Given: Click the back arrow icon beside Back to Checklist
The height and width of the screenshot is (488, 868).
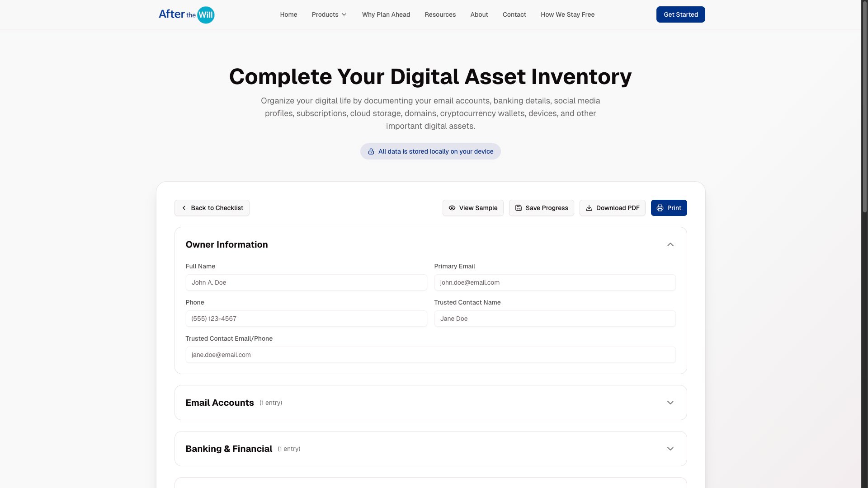Looking at the screenshot, I should pos(184,208).
